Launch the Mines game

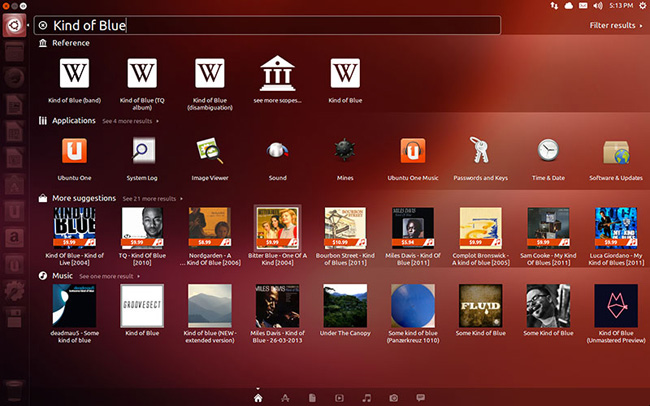point(345,150)
